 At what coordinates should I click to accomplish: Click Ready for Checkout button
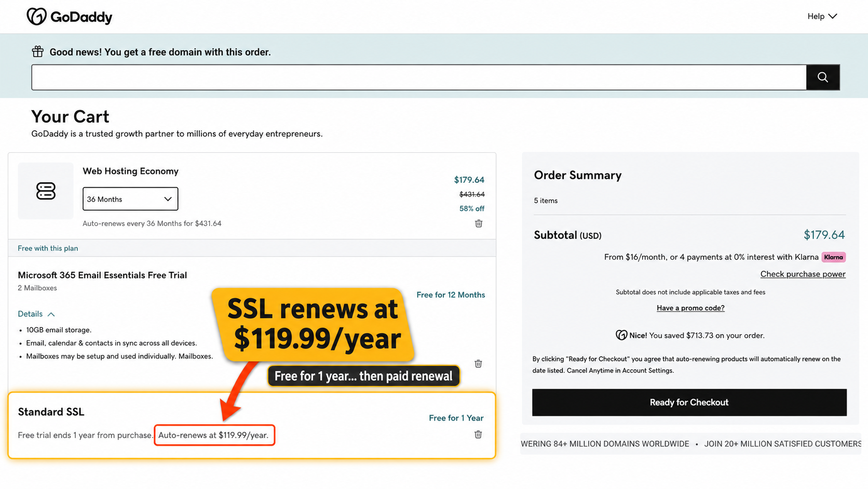(x=689, y=402)
